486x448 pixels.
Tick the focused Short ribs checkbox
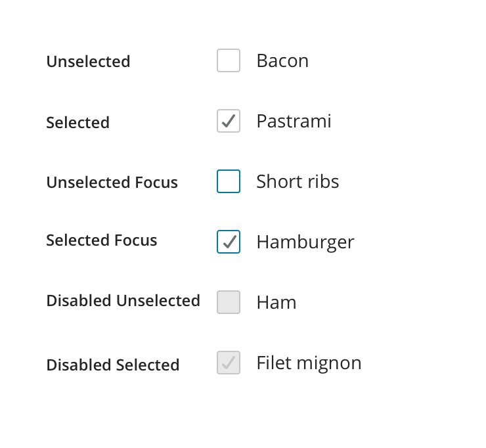tap(229, 181)
